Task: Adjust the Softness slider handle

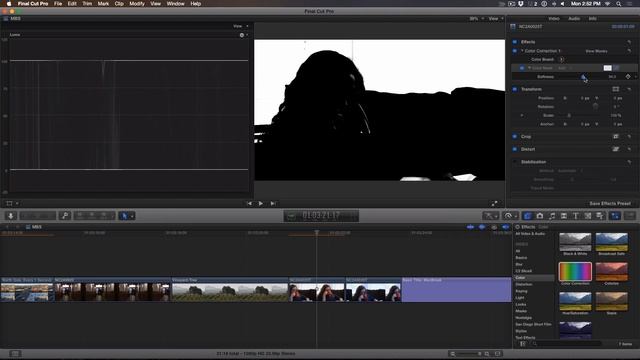Action: pyautogui.click(x=583, y=77)
